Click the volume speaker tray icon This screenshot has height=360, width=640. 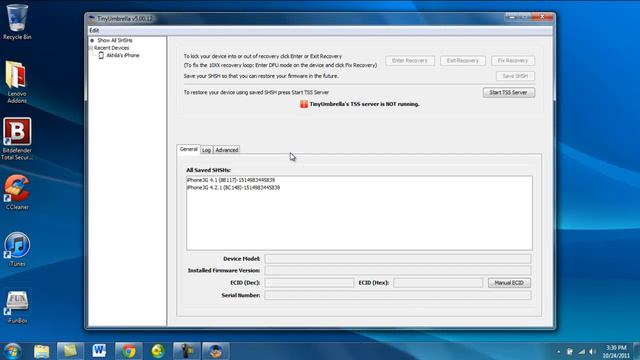tap(593, 351)
